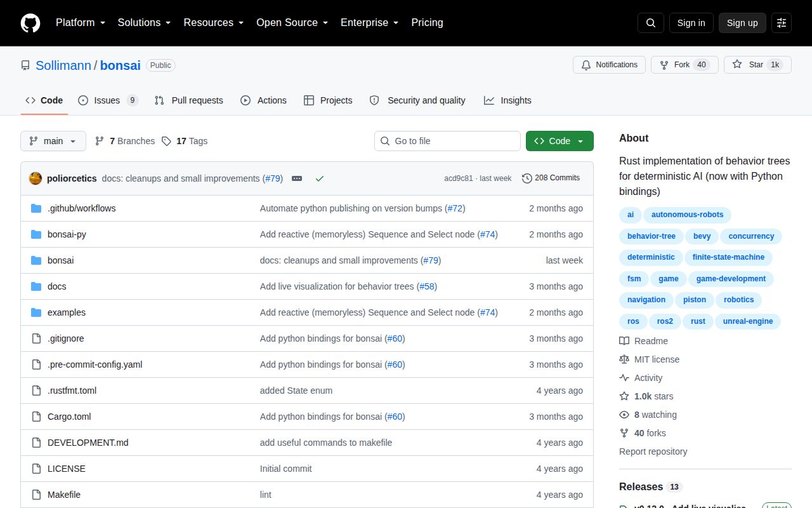Click the docs folder icon
This screenshot has width=812, height=508.
pyautogui.click(x=36, y=286)
